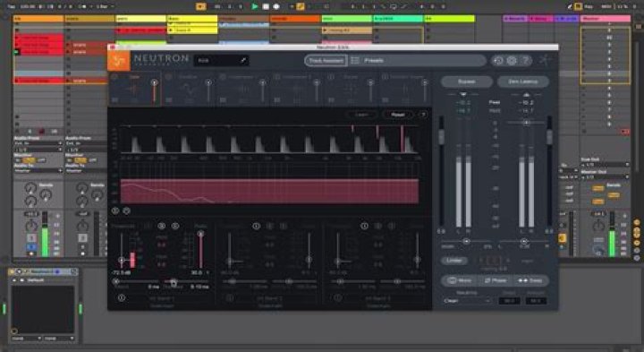Open the Neutron Presets browser
This screenshot has height=352, width=644.
pos(374,60)
